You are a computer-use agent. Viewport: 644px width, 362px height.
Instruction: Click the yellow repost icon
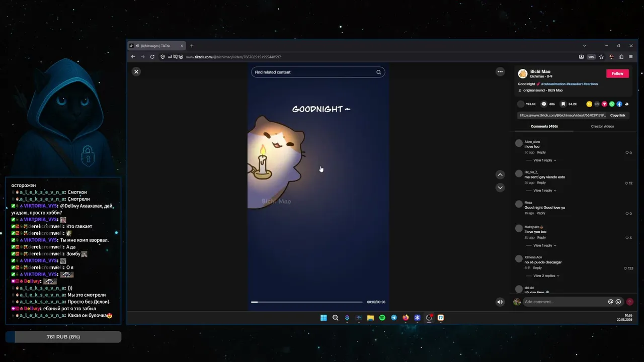pyautogui.click(x=589, y=104)
